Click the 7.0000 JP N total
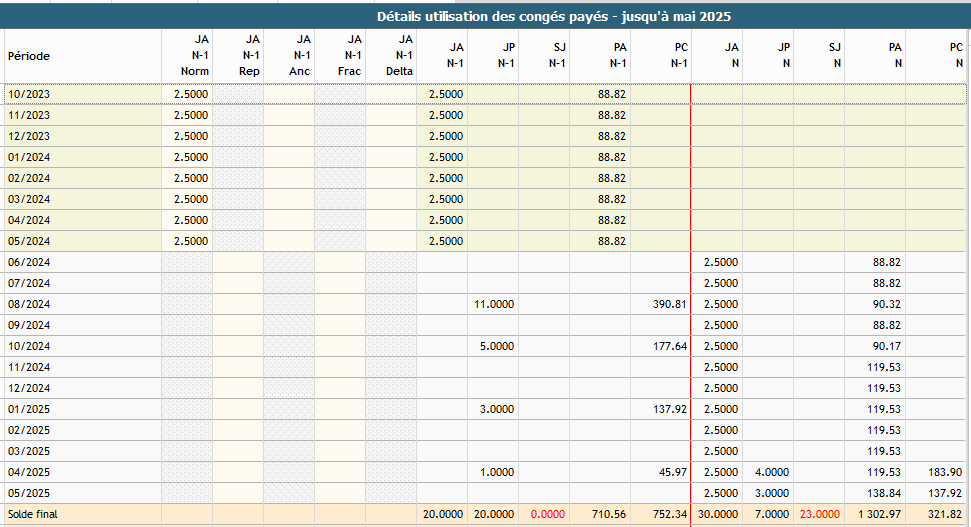971x527 pixels. (x=772, y=515)
